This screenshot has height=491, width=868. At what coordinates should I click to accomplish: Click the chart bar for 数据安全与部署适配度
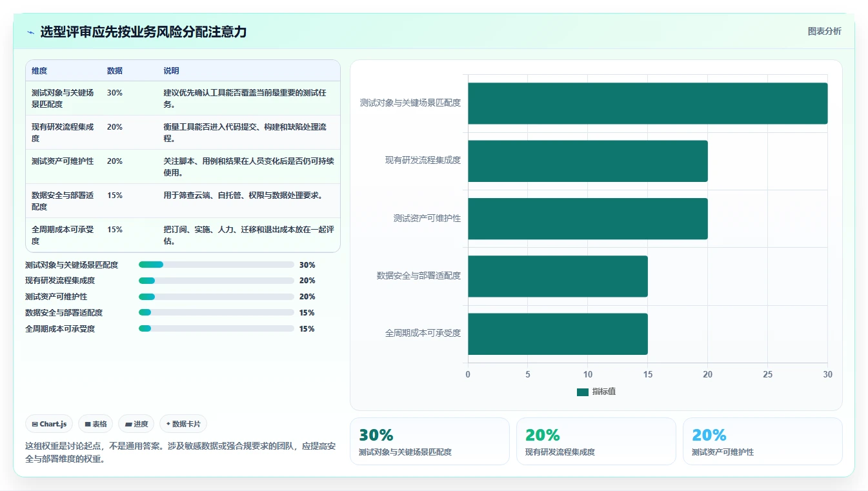point(558,276)
